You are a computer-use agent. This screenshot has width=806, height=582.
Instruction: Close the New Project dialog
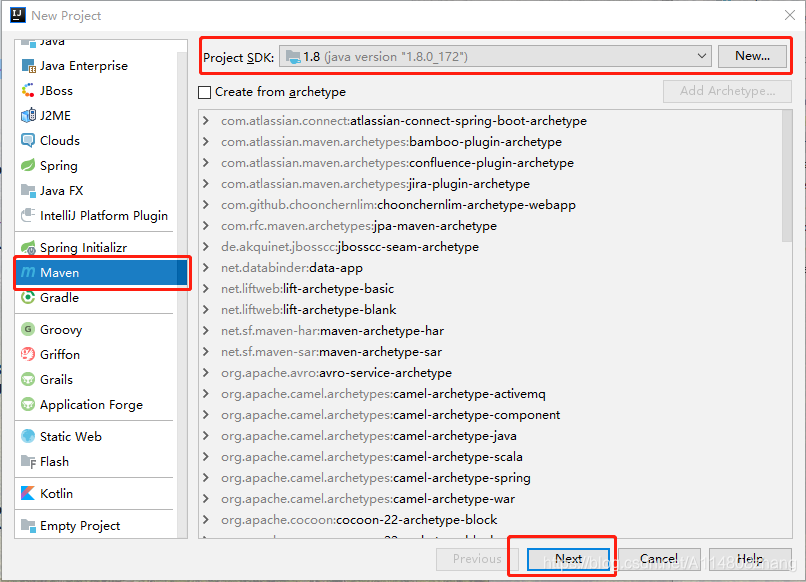pos(790,15)
